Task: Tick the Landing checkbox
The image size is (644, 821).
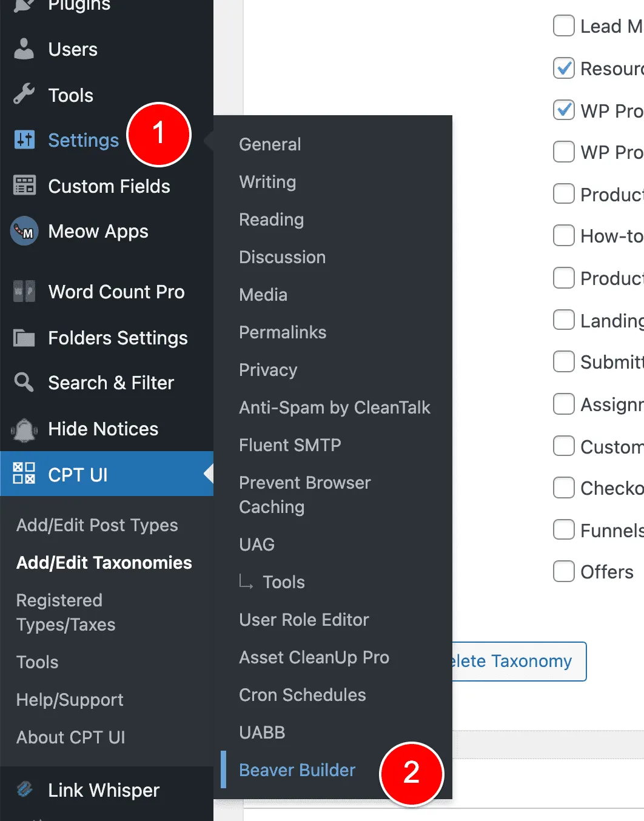Action: (x=564, y=320)
